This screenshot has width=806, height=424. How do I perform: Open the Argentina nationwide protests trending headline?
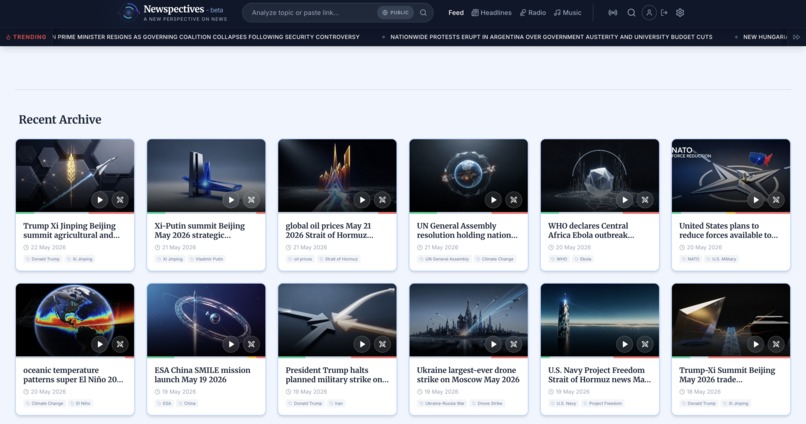click(551, 37)
